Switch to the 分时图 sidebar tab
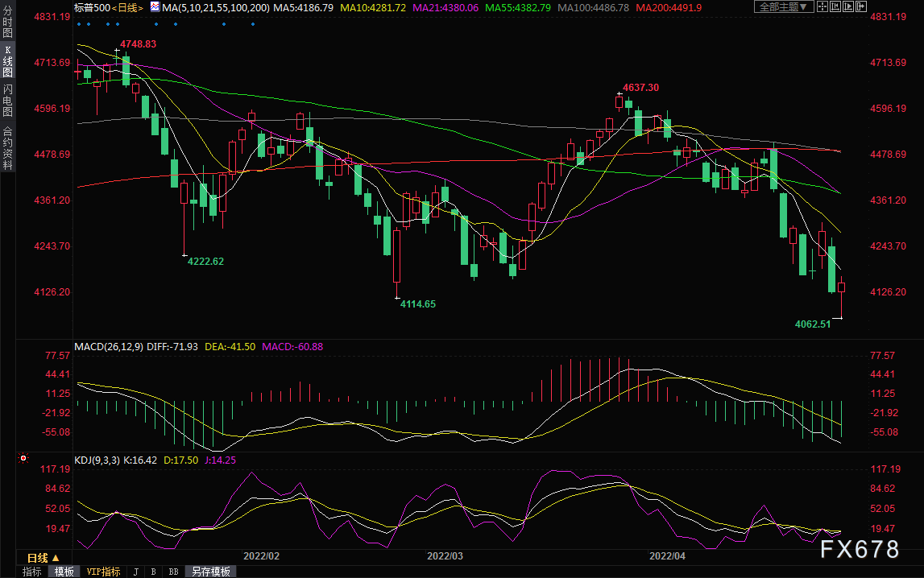 [x=8, y=21]
